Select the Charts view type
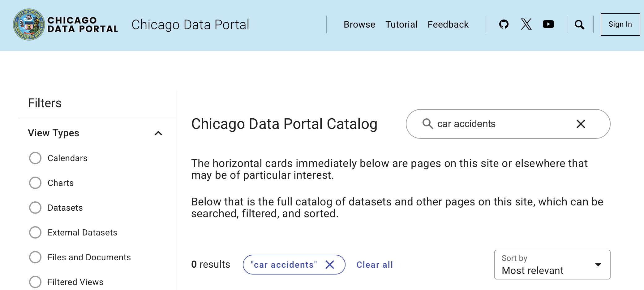644x290 pixels. pos(35,183)
